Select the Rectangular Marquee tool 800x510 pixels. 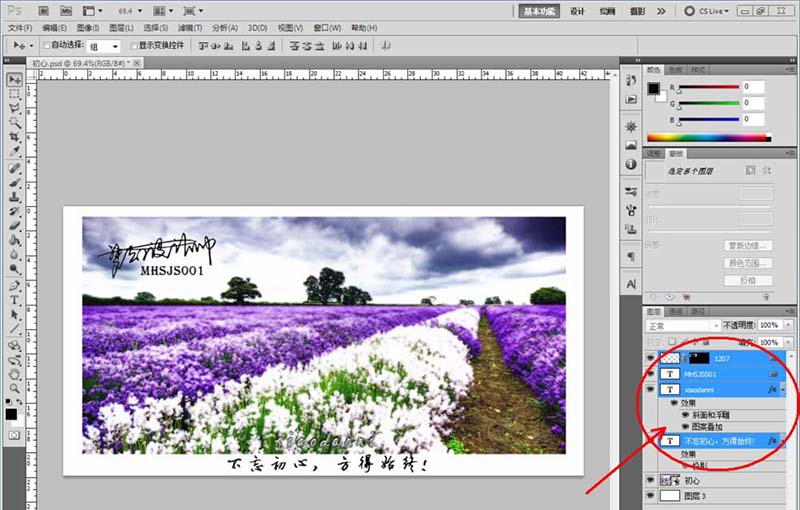tap(14, 94)
